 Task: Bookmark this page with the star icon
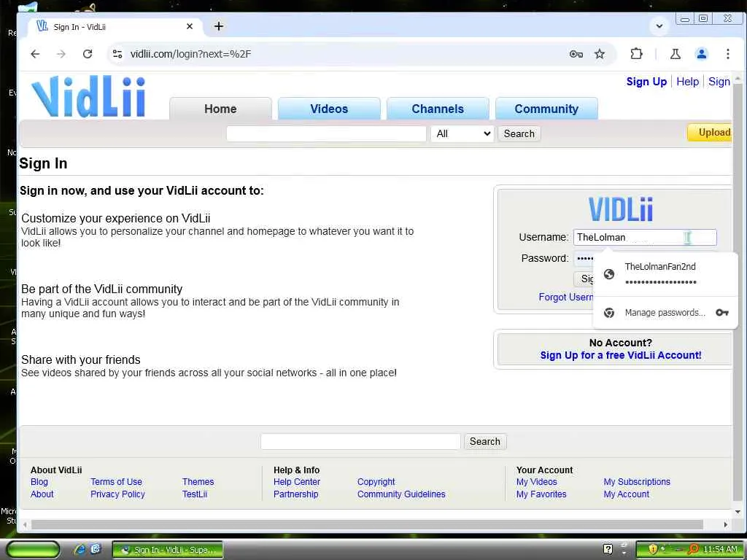tap(600, 54)
